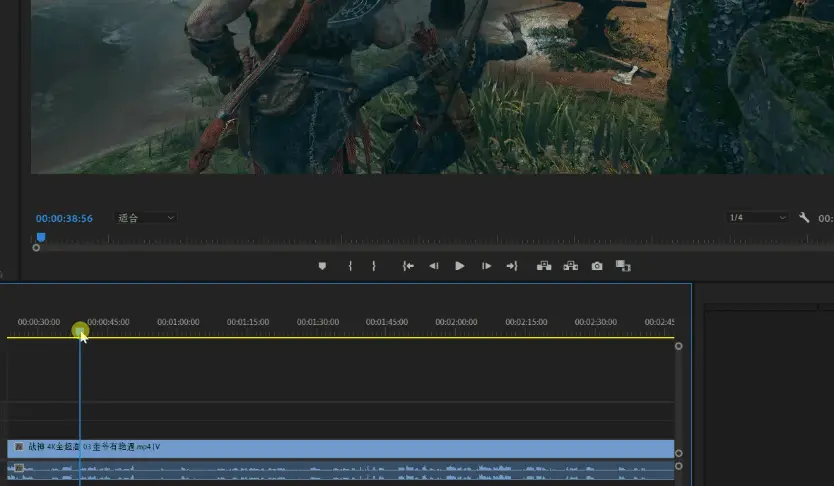
Task: Click the Mark Out button
Action: coord(374,266)
